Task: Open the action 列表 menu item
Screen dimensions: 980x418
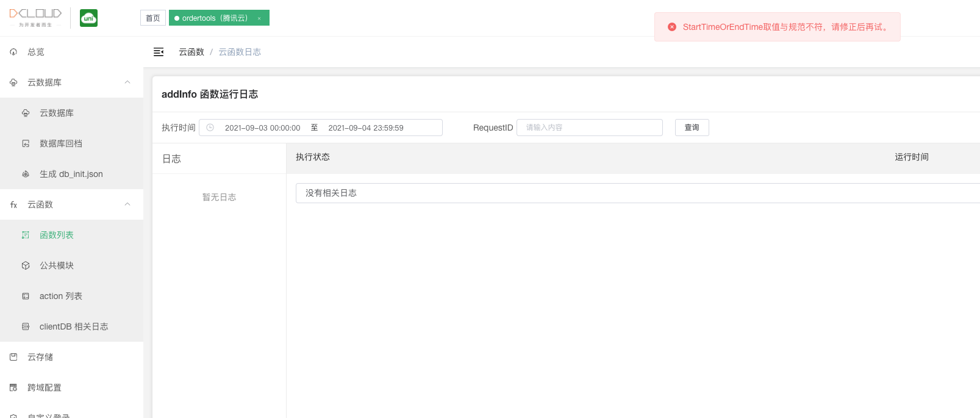Action: tap(60, 296)
